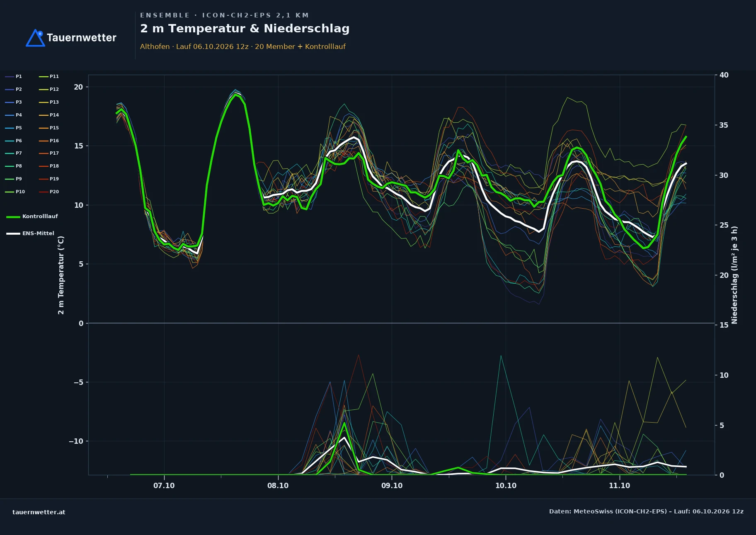
Task: Click the 10.10 date axis label
Action: [506, 486]
